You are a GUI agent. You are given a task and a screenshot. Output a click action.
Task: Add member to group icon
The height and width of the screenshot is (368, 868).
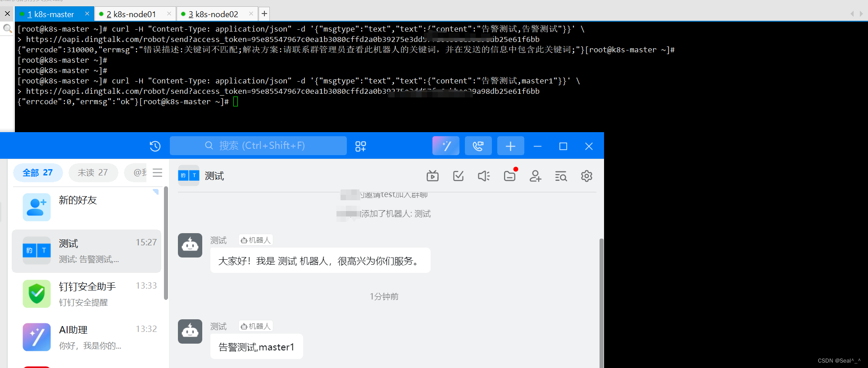coord(535,176)
